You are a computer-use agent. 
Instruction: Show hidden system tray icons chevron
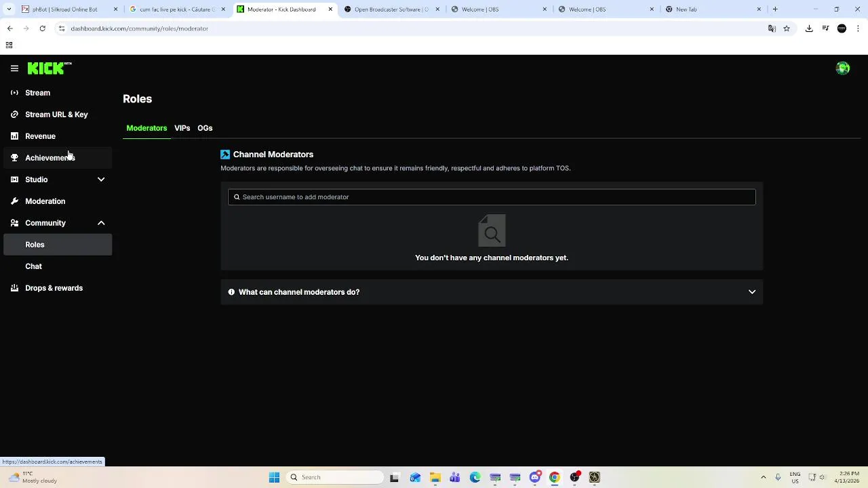click(764, 477)
